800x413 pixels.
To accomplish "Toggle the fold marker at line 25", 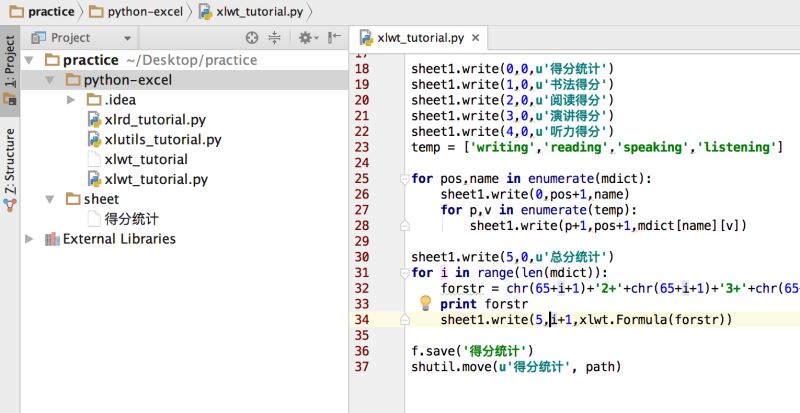I will tap(405, 179).
